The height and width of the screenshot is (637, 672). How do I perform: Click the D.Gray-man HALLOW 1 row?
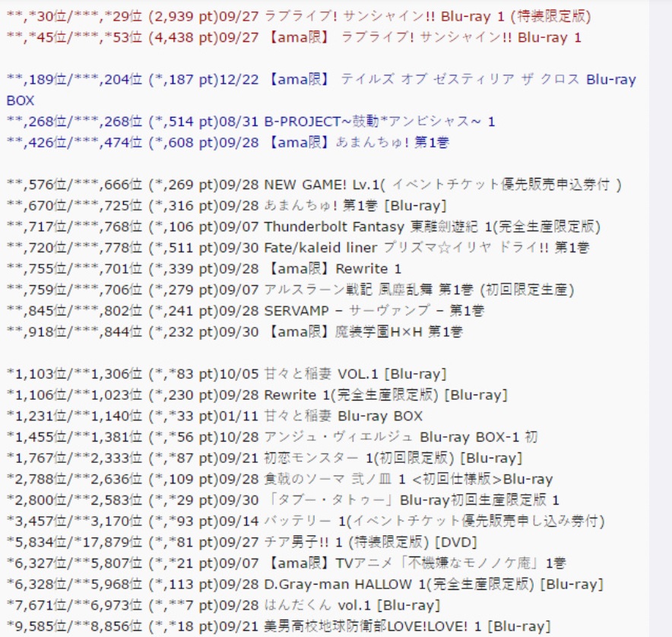coord(305,585)
